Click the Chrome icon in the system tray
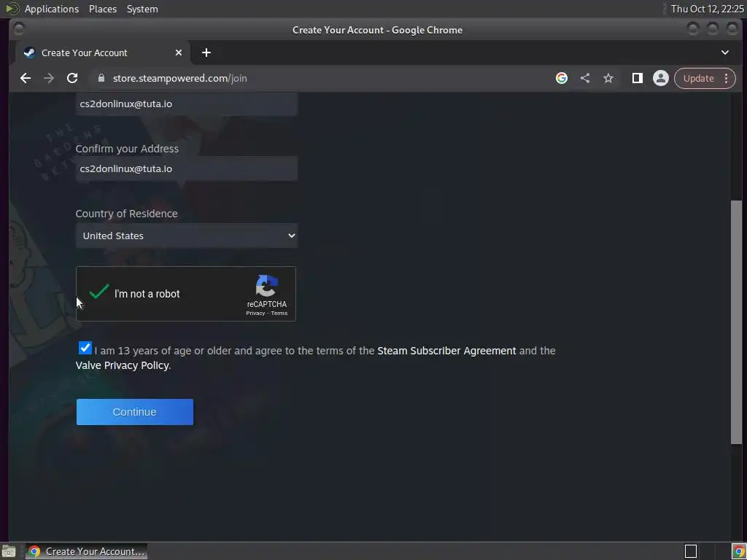 (738, 551)
